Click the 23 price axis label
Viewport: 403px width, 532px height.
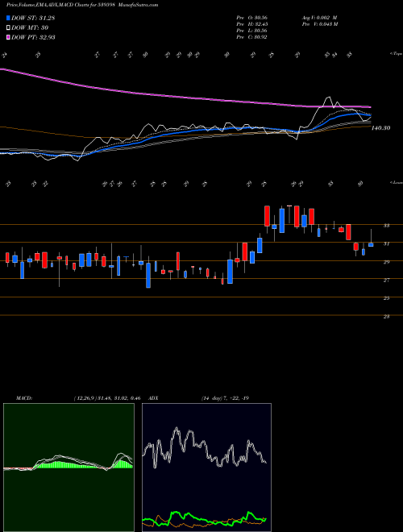pyautogui.click(x=386, y=317)
